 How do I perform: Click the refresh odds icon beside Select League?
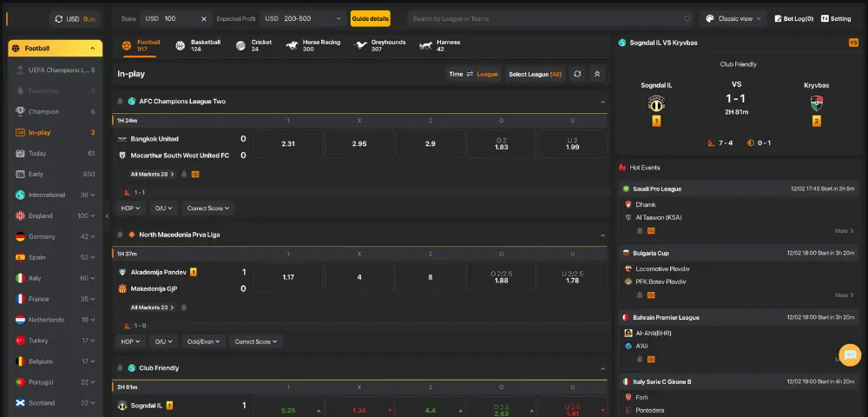click(577, 74)
